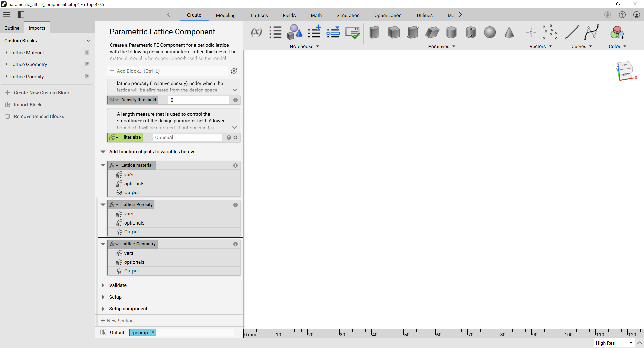Switch to the Outline tab

click(12, 28)
